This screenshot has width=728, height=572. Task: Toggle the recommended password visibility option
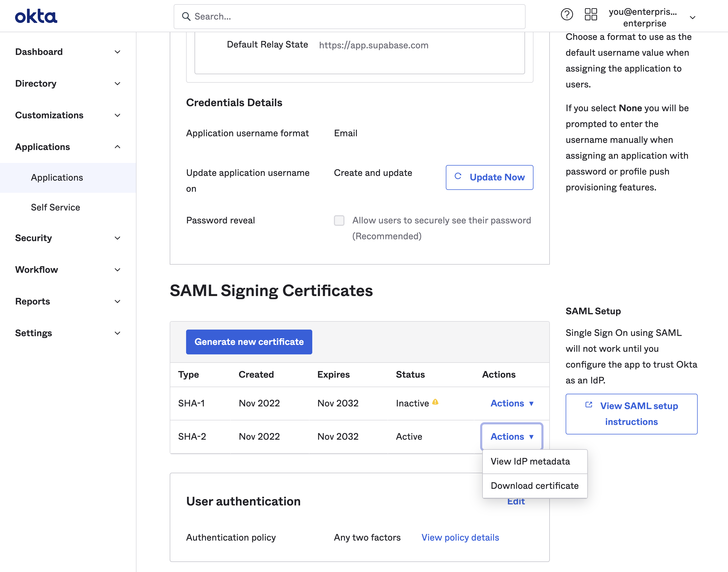coord(339,220)
